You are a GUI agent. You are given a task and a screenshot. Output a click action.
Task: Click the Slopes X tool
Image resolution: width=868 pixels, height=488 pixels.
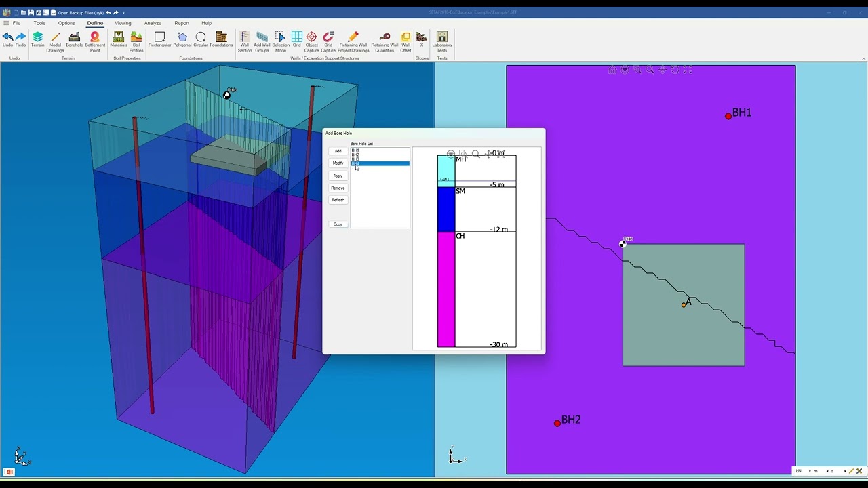[422, 40]
